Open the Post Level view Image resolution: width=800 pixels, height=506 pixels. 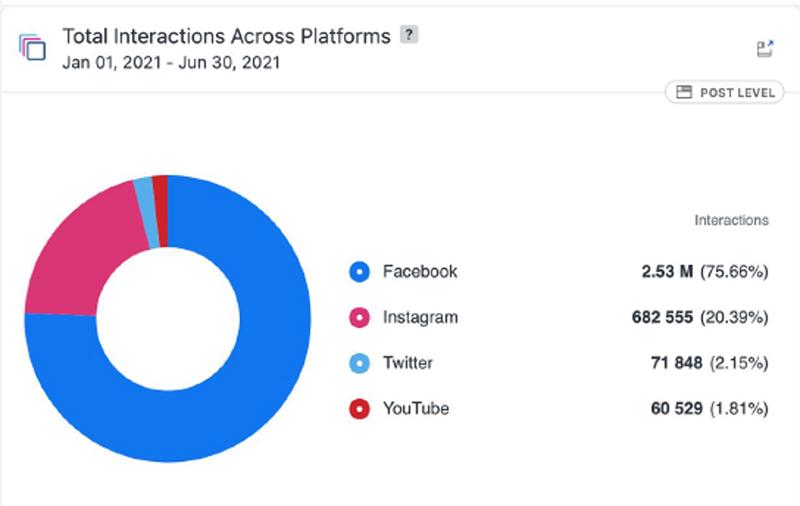(x=724, y=92)
